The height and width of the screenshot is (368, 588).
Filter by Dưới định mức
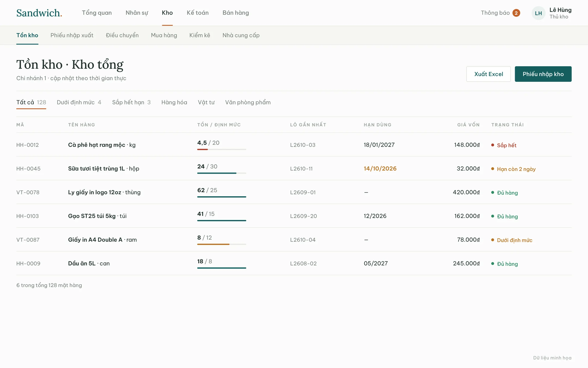[x=79, y=102]
